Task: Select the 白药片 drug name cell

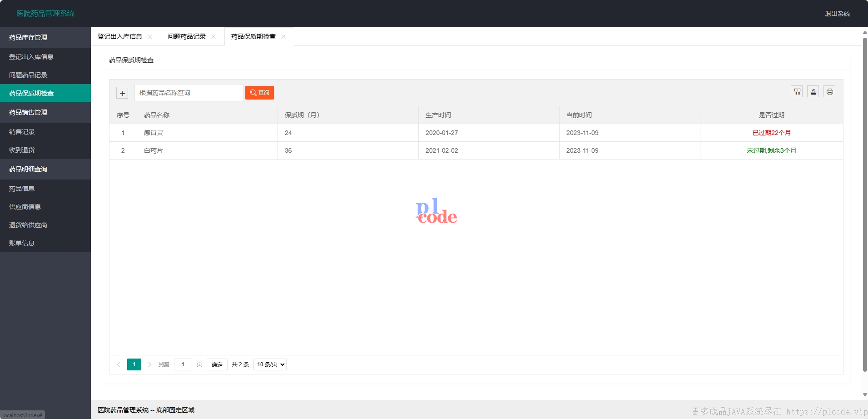Action: point(207,150)
